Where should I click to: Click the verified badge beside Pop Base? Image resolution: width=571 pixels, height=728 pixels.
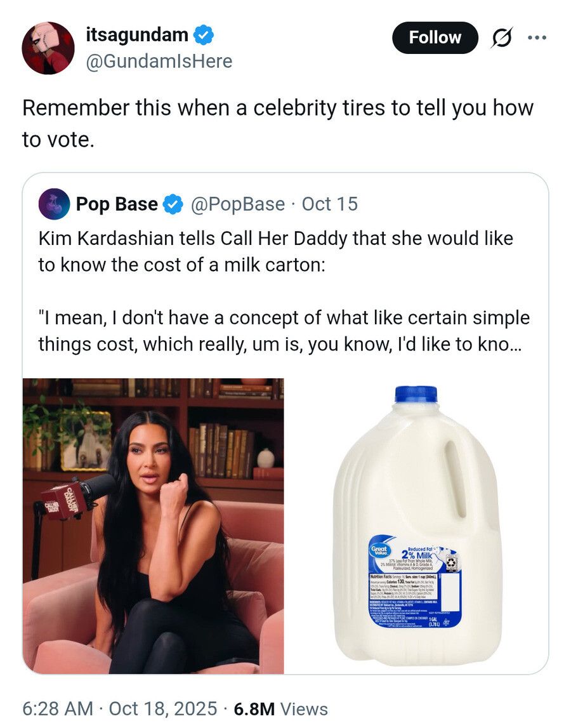171,204
